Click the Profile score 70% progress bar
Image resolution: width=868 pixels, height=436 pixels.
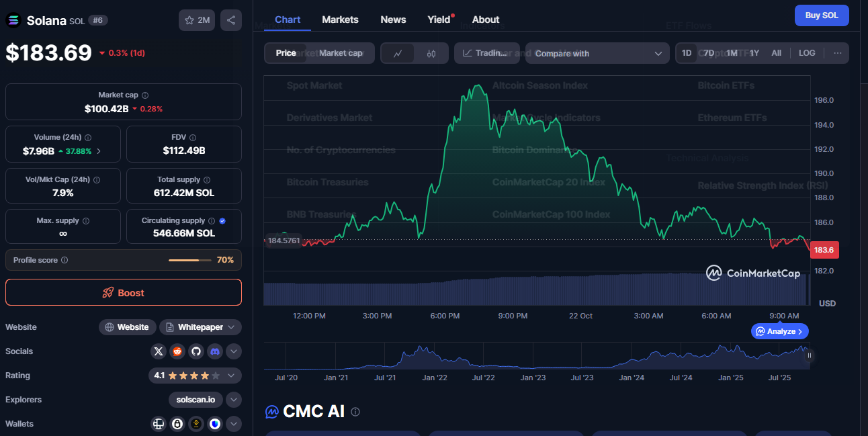[x=189, y=260]
